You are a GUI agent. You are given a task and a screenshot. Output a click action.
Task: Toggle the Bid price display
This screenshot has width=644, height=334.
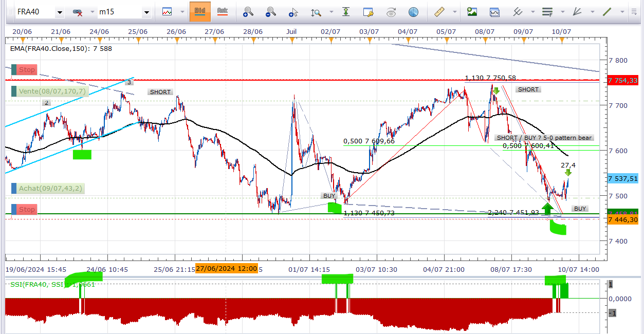pyautogui.click(x=200, y=11)
